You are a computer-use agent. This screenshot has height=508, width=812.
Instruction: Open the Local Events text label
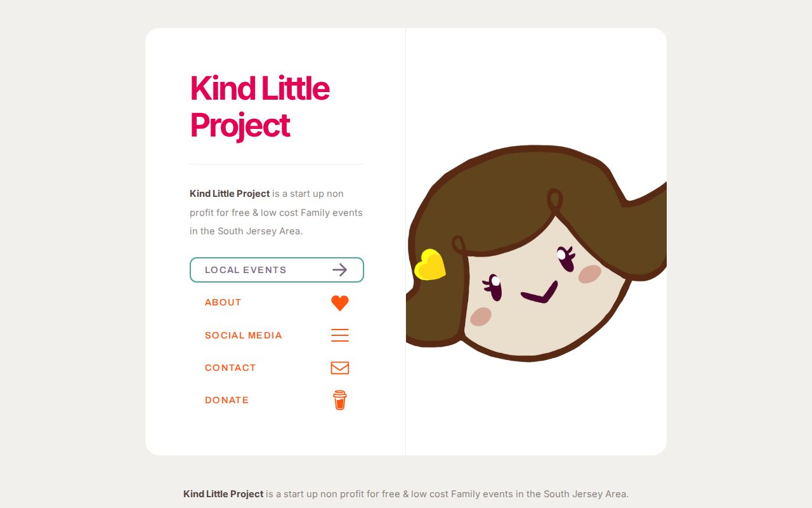click(246, 270)
